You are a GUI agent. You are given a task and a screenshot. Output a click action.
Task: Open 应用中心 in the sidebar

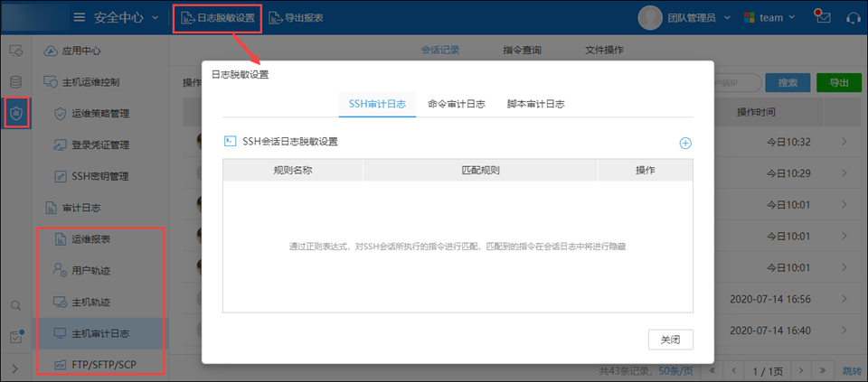(x=72, y=51)
